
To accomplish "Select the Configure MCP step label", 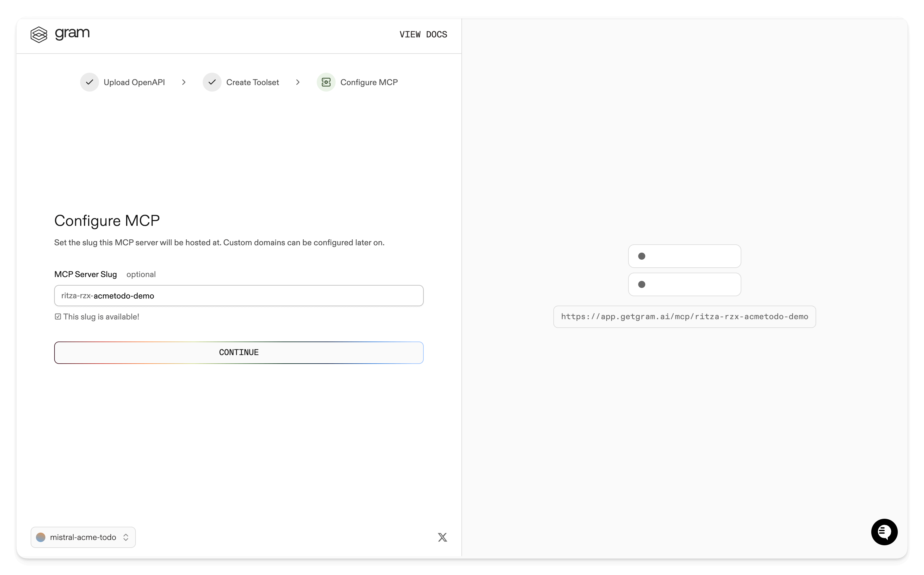I will pos(369,82).
